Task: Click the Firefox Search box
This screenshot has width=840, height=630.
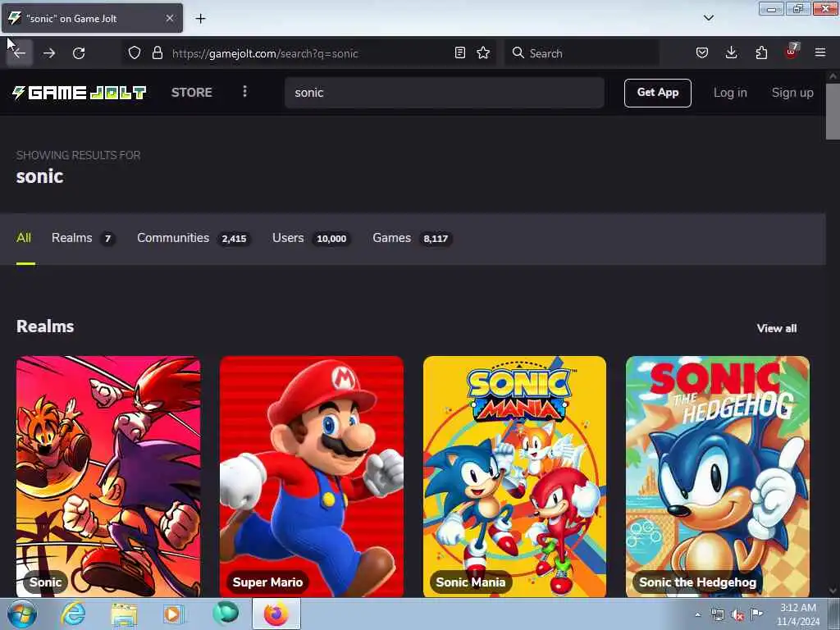Action: click(x=582, y=53)
